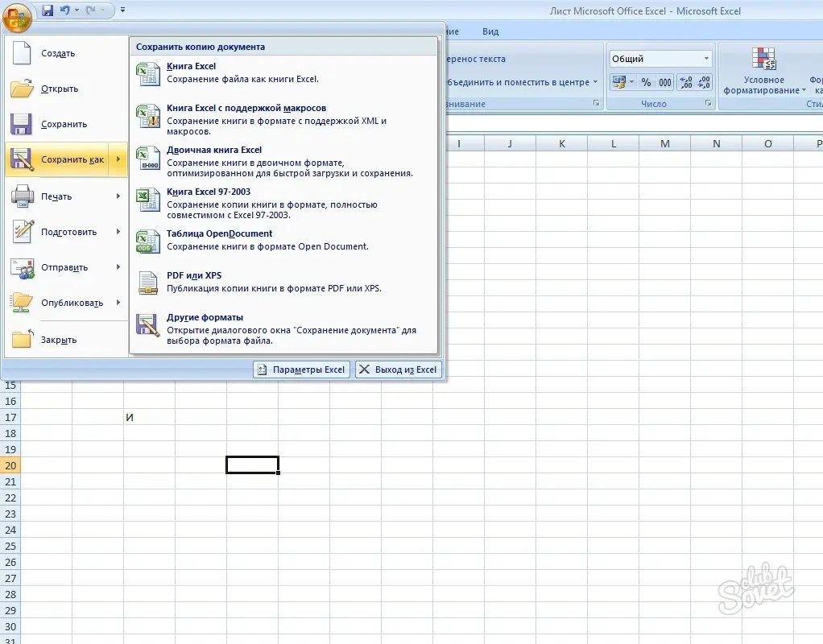Choose Двоичная книга Excel title text
Viewport: 823px width, 644px height.
214,150
